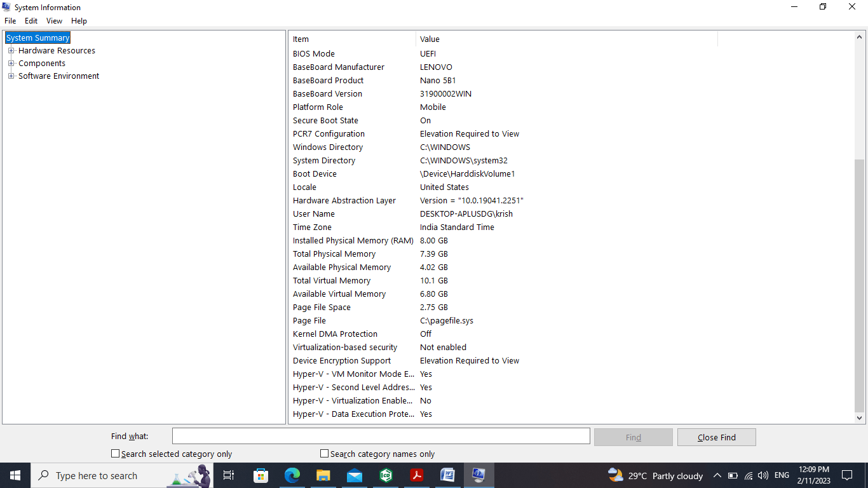Viewport: 868px width, 488px height.
Task: Select System Summary in the tree
Action: click(38, 38)
